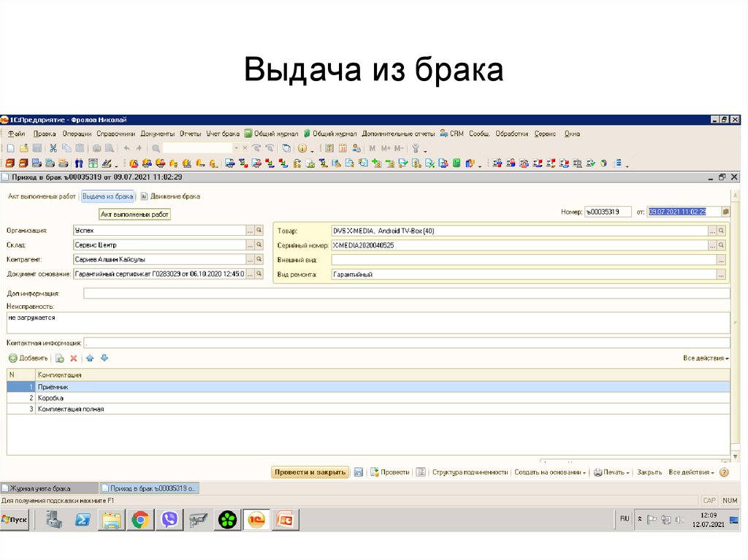Expand Создать на основании dropdown

tap(551, 472)
